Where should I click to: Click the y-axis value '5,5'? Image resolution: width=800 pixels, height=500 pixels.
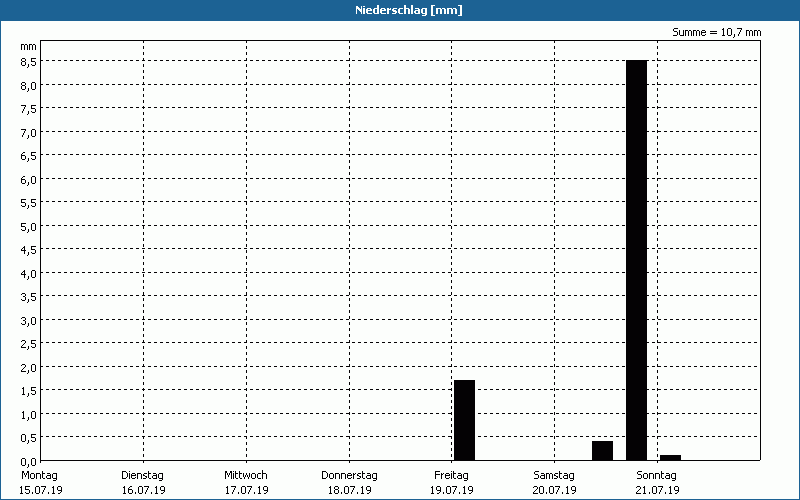(x=29, y=203)
